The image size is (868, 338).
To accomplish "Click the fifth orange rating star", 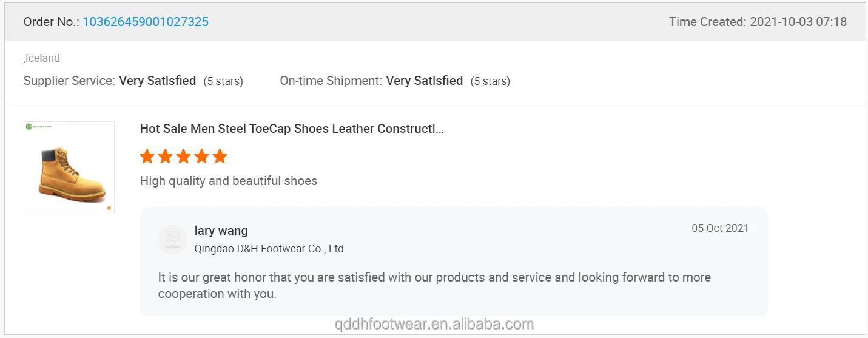I will pos(220,157).
